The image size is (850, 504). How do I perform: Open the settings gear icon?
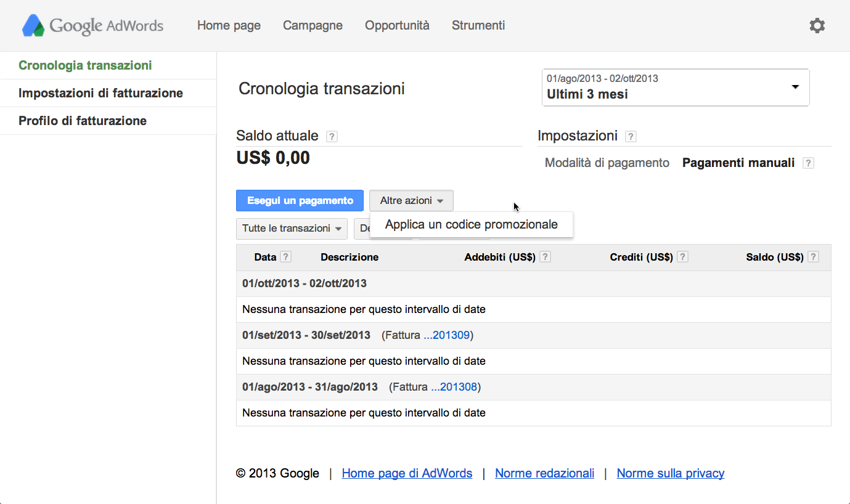[x=817, y=26]
